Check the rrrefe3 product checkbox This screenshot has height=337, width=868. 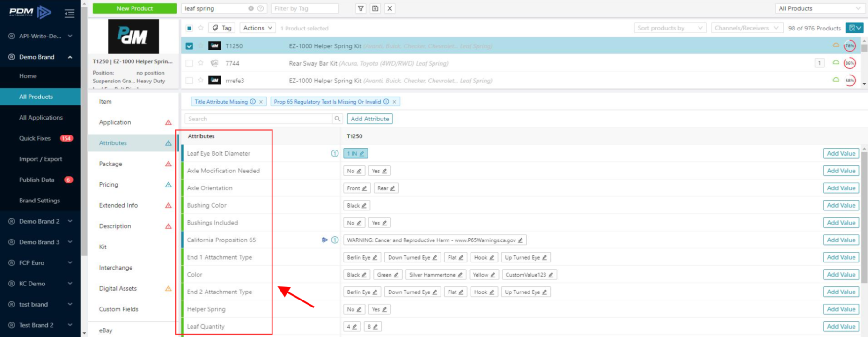(189, 81)
